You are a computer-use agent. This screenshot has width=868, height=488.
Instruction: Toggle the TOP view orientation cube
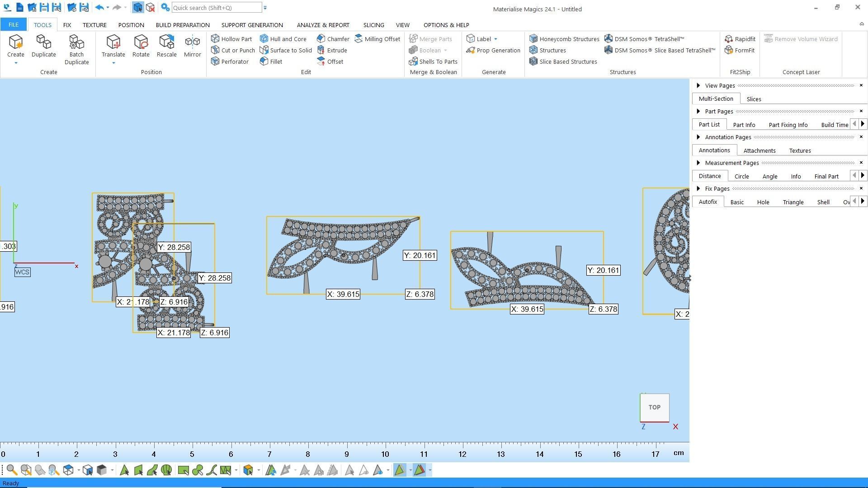click(x=654, y=407)
